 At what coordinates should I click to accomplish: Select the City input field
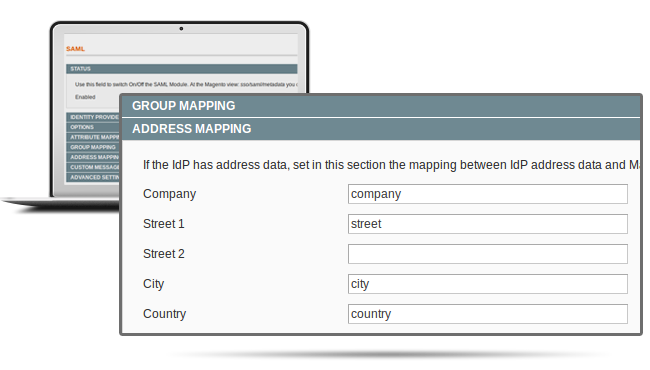point(488,284)
